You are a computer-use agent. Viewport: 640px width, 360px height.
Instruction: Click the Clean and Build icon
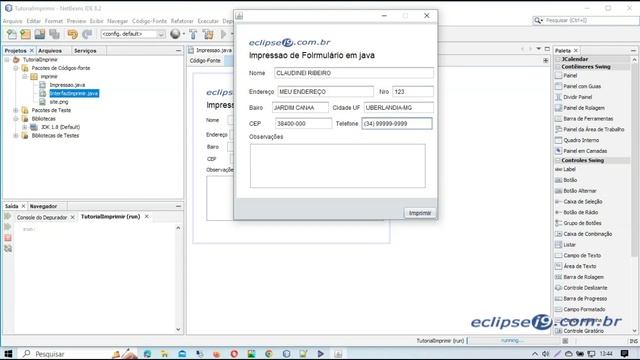coord(208,34)
